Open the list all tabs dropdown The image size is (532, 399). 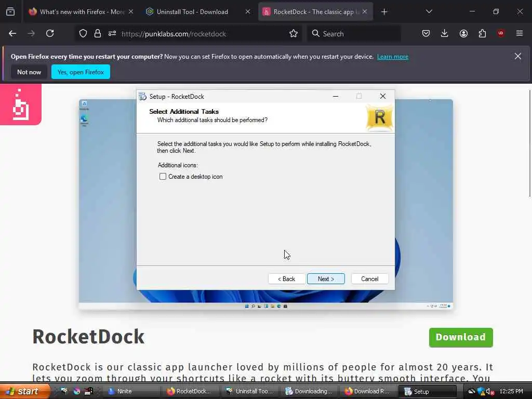[x=429, y=12]
